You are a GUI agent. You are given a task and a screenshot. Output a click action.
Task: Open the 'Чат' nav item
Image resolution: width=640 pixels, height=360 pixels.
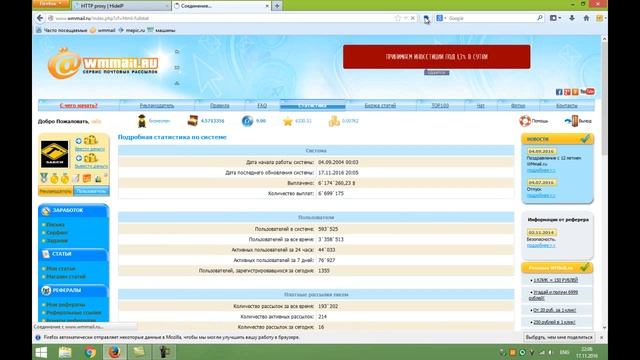coord(480,105)
